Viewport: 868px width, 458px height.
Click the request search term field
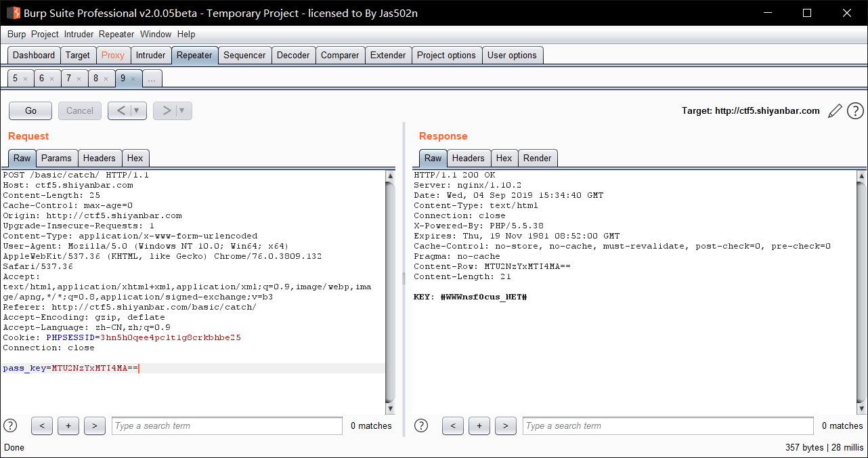pos(227,425)
